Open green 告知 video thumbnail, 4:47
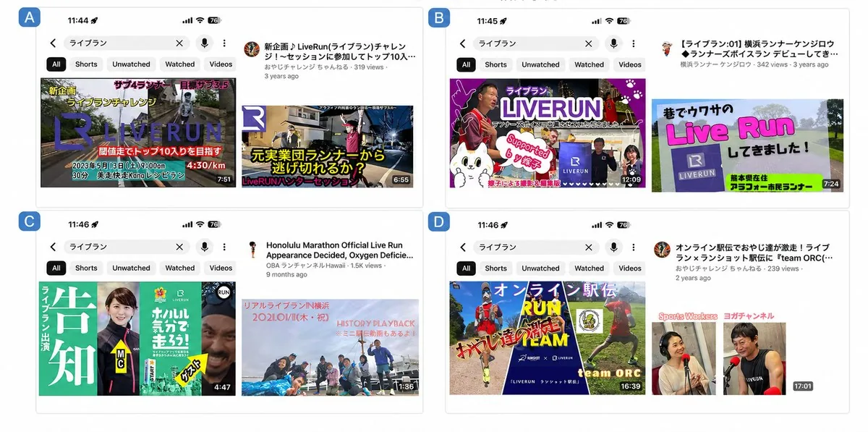This screenshot has height=432, width=868. coord(137,339)
